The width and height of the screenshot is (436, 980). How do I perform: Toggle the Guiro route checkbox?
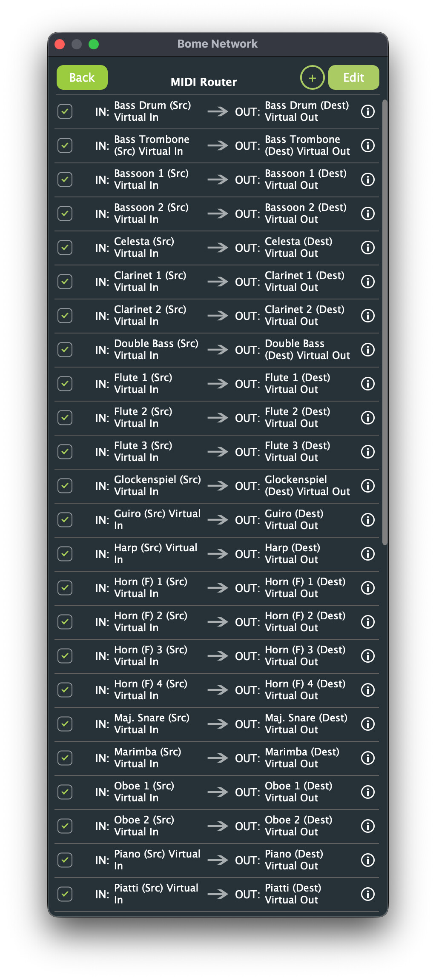(65, 520)
